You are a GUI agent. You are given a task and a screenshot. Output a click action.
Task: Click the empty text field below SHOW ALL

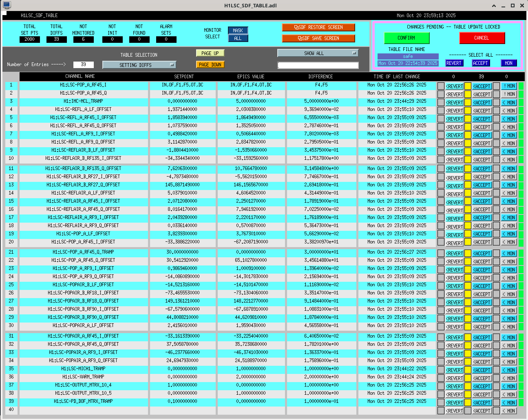(x=318, y=65)
